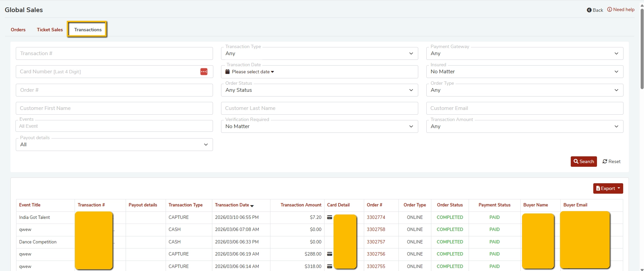Switch to the Orders tab
The image size is (644, 271).
coord(18,30)
